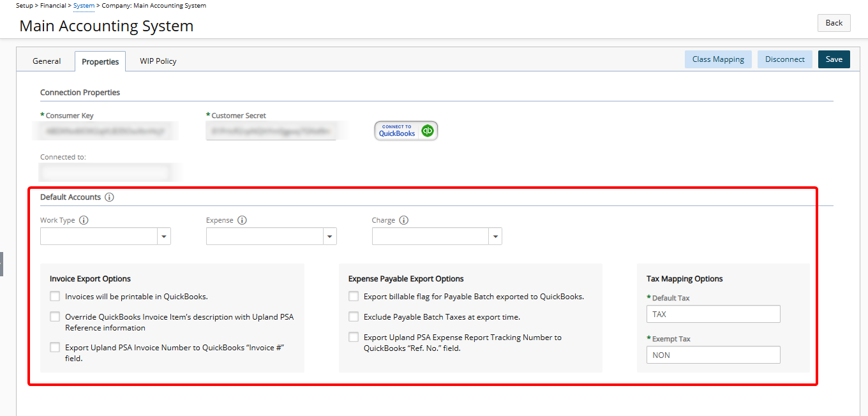Toggle Override QuickBooks Invoice Item's description checkbox
Image resolution: width=868 pixels, height=416 pixels.
pos(55,316)
